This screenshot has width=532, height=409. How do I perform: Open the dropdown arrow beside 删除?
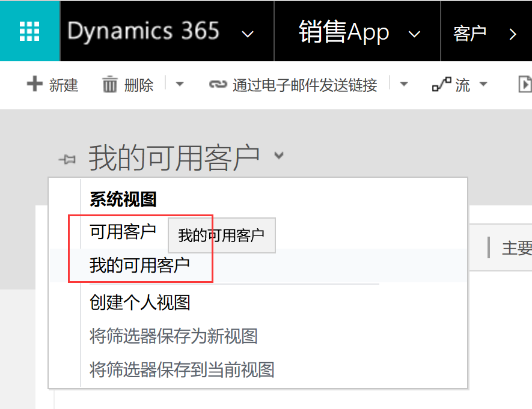coord(180,84)
